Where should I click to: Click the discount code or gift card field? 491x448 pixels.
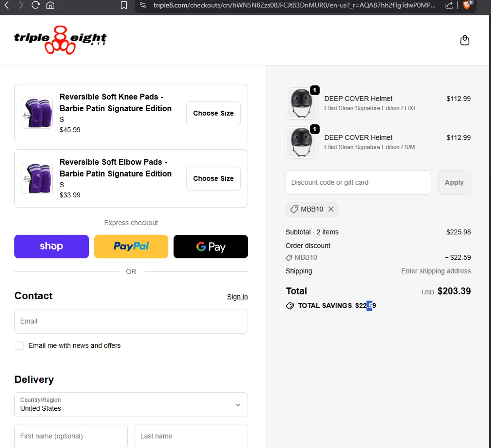(x=358, y=183)
